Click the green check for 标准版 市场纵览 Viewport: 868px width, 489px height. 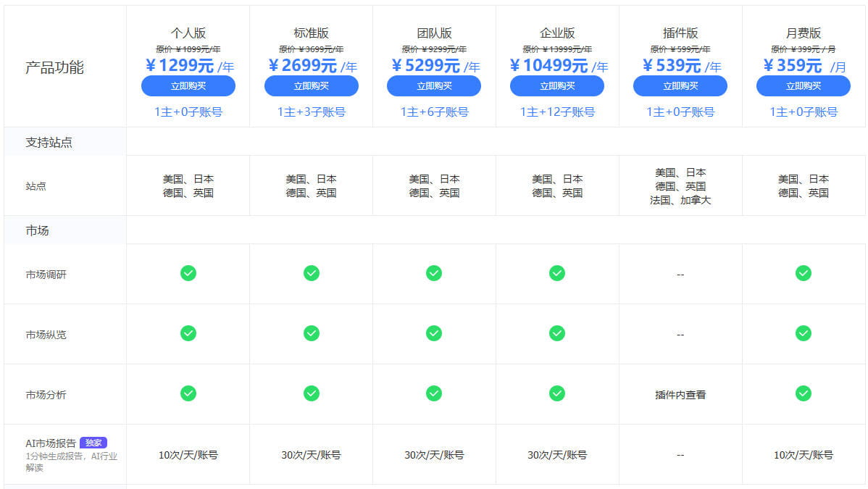point(311,334)
